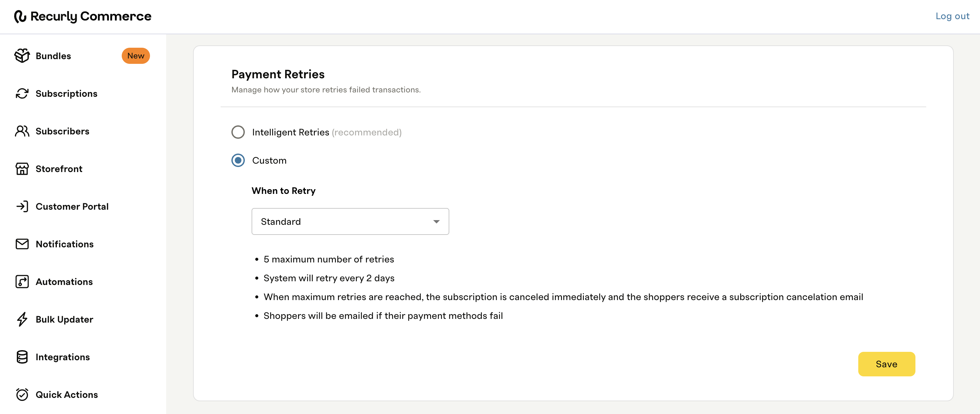Go to the Storefront section
The image size is (980, 414).
pyautogui.click(x=59, y=169)
